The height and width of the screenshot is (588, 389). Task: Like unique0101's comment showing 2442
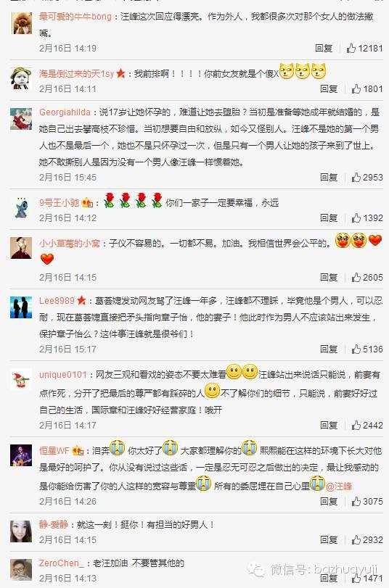click(356, 425)
